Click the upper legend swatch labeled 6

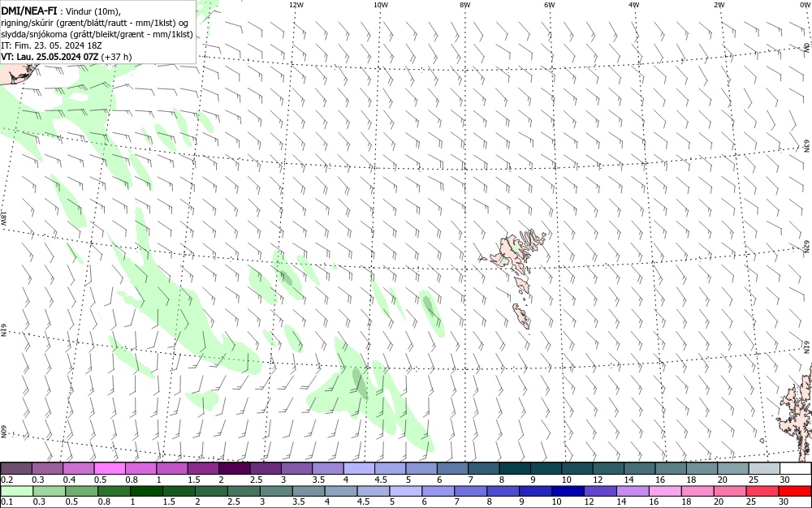[453, 469]
